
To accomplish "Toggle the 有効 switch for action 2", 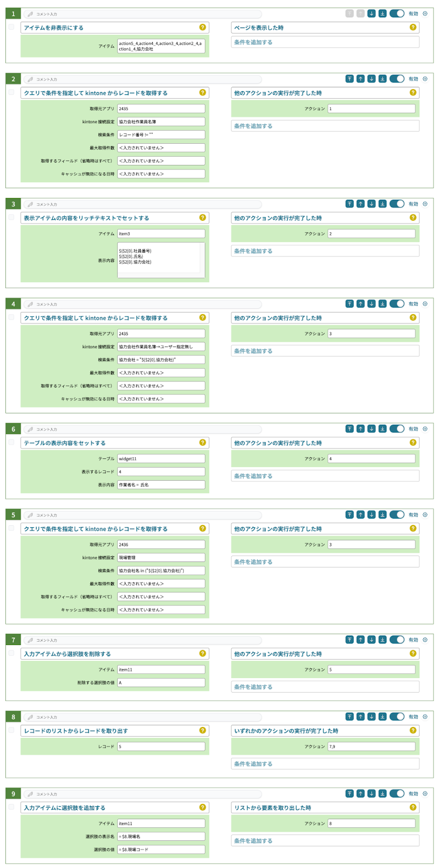I will (397, 79).
